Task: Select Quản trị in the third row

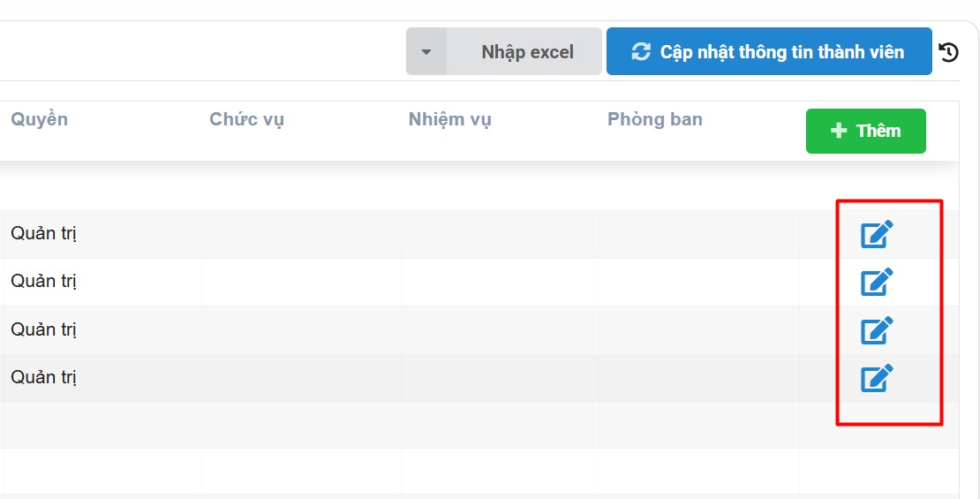Action: [x=44, y=330]
